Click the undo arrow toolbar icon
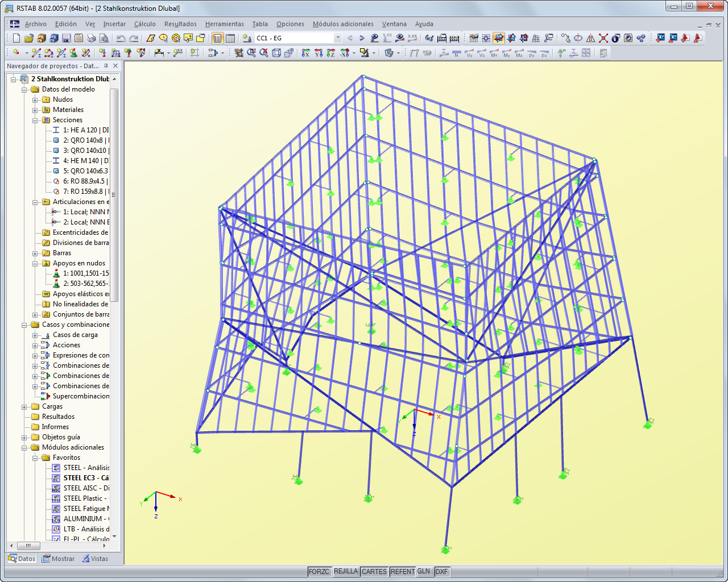The width and height of the screenshot is (728, 582). point(121,38)
